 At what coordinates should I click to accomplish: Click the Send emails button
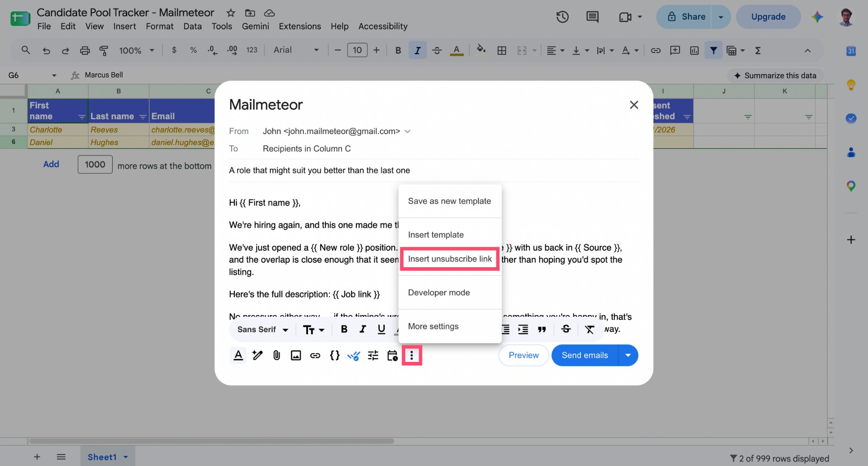pyautogui.click(x=584, y=355)
